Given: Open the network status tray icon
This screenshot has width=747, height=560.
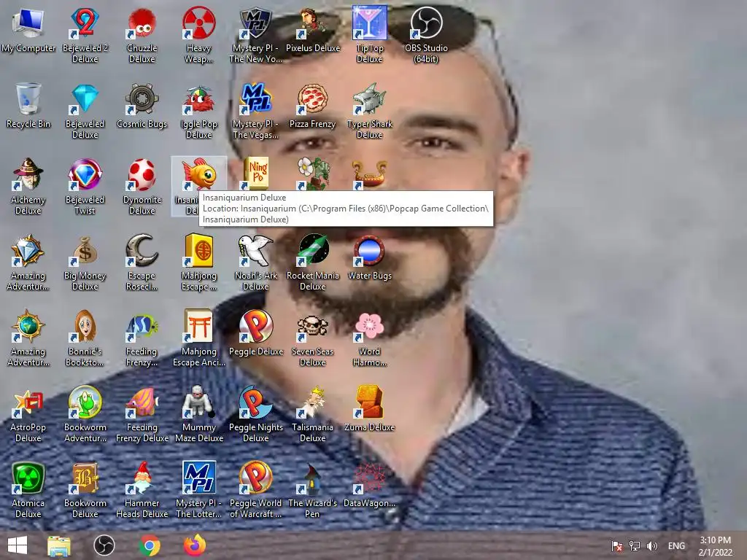Looking at the screenshot, I should (635, 545).
